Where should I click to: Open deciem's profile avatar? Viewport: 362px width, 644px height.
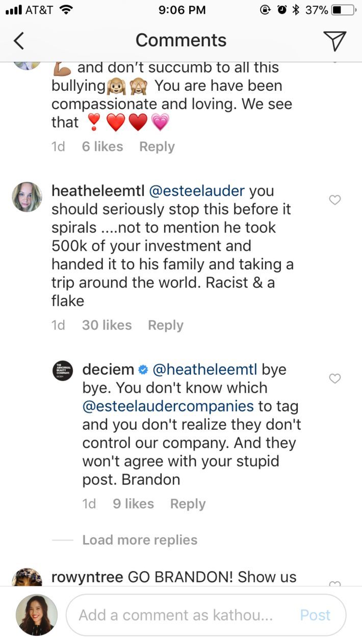(63, 371)
